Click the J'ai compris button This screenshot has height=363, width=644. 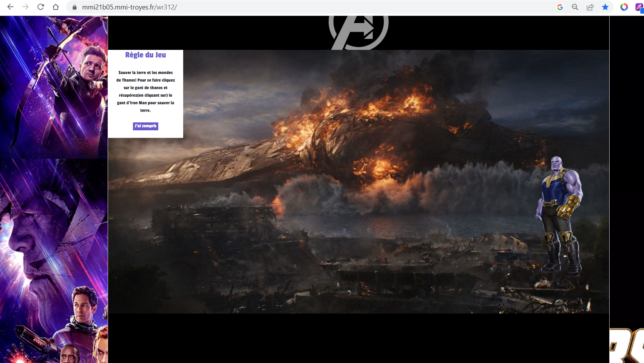145,126
